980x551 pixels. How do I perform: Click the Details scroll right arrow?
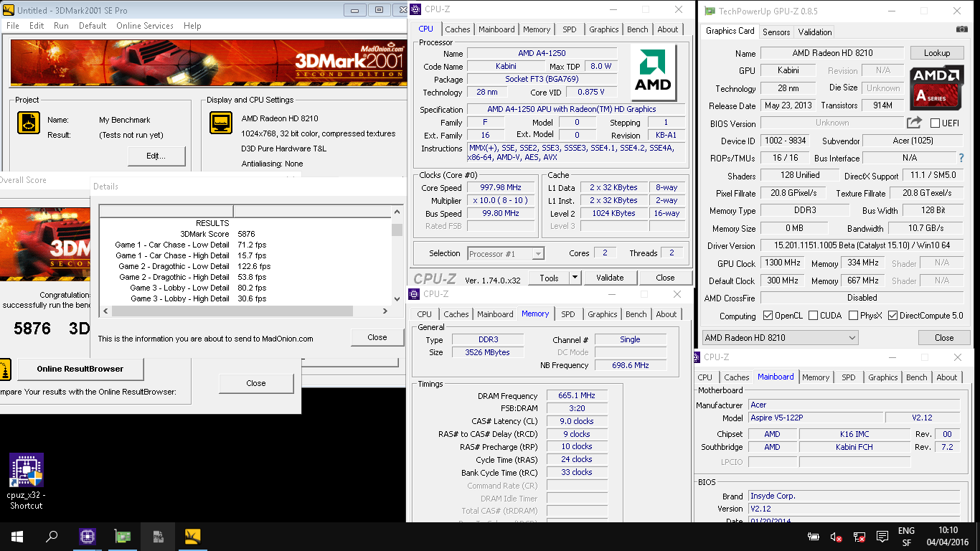385,311
